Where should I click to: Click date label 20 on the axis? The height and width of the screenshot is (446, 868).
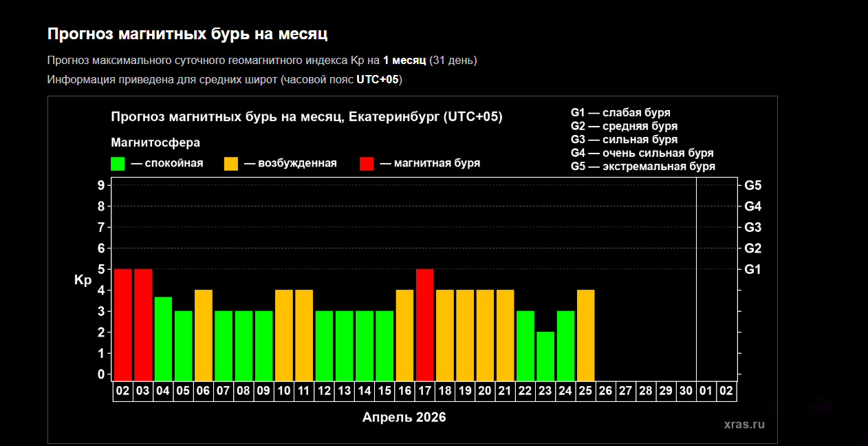pyautogui.click(x=485, y=391)
